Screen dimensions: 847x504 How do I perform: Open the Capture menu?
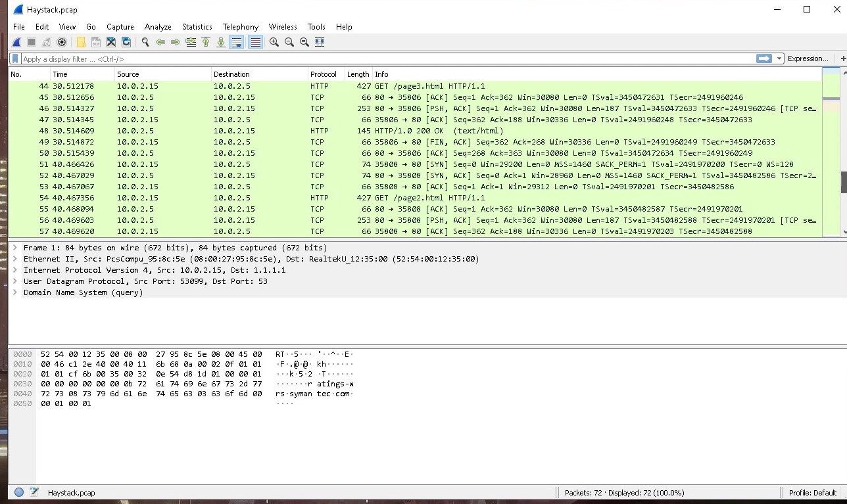click(120, 27)
